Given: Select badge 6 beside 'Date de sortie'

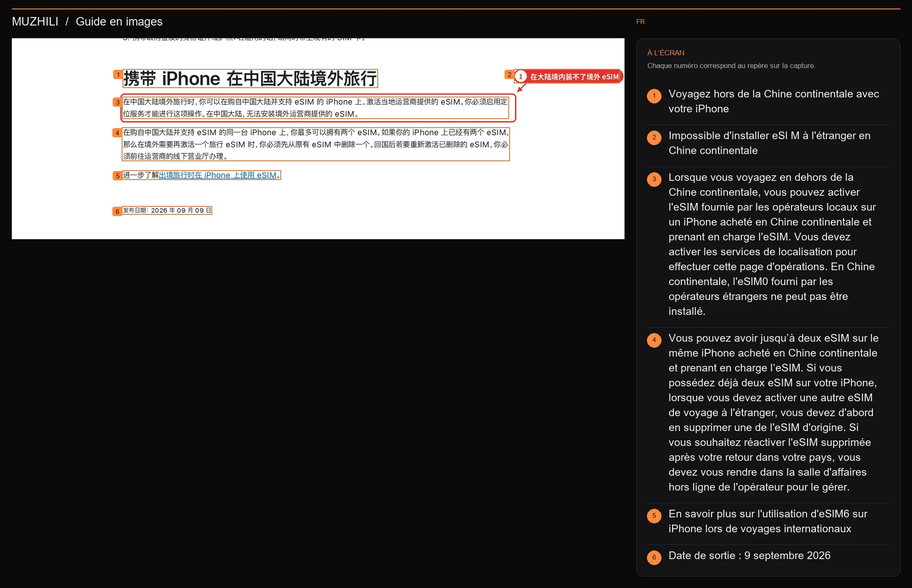Looking at the screenshot, I should (x=654, y=557).
